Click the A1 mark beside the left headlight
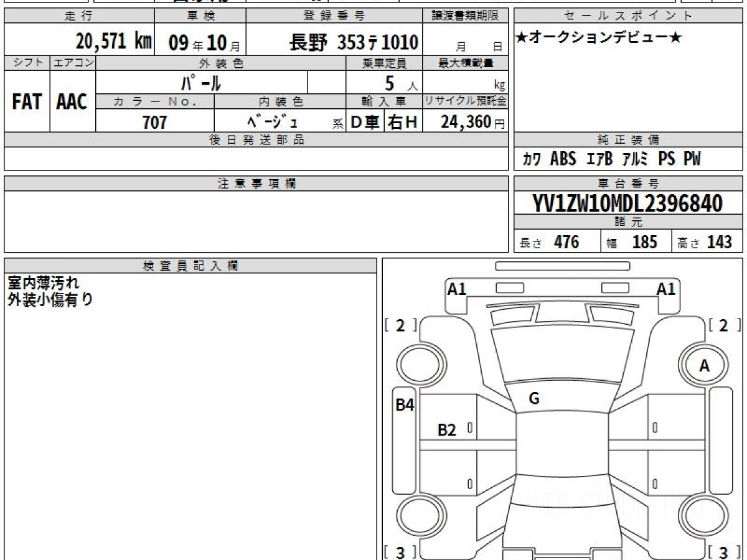Viewport: 747px width, 560px height. coord(457,289)
